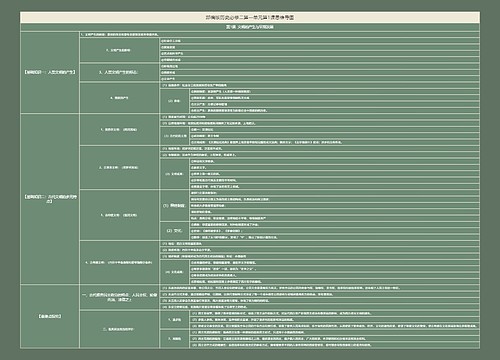This screenshot has width=500, height=360.
Task: Select the (3) sub-cell beside the 古代西亚文明 node
Action: (x=174, y=136)
